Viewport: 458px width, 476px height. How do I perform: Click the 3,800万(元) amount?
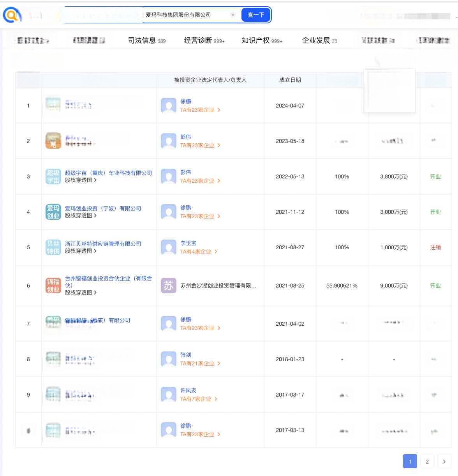(x=394, y=176)
